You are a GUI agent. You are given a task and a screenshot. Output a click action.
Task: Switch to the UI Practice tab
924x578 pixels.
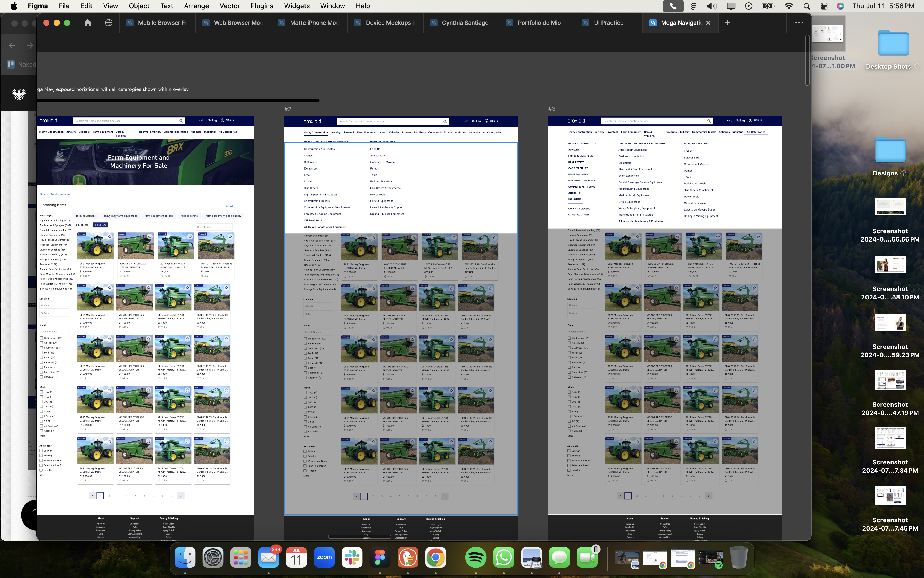point(608,23)
